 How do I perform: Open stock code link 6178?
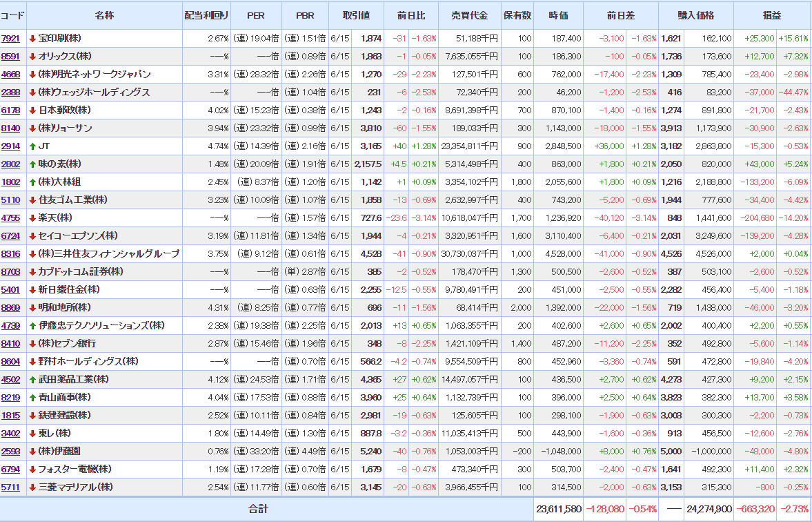pos(11,110)
